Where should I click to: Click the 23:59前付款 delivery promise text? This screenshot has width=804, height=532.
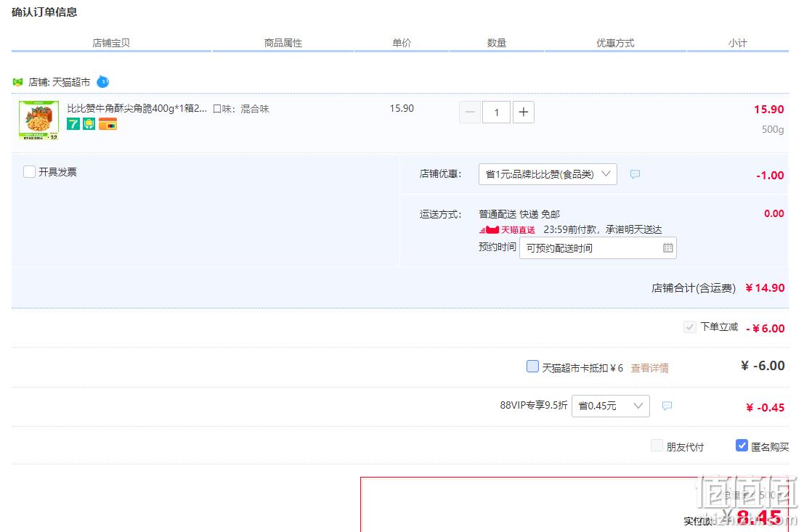(603, 229)
